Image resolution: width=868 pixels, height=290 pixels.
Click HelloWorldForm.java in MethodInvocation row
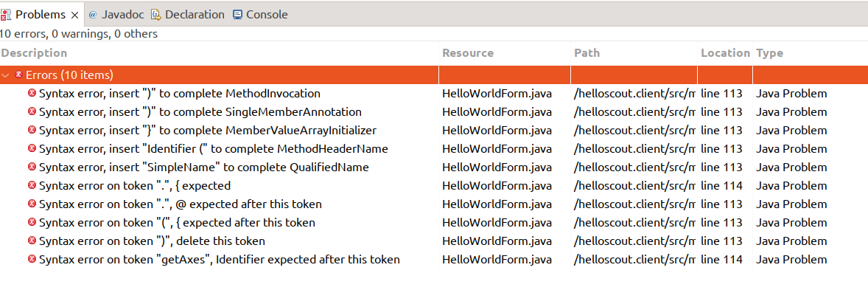497,94
